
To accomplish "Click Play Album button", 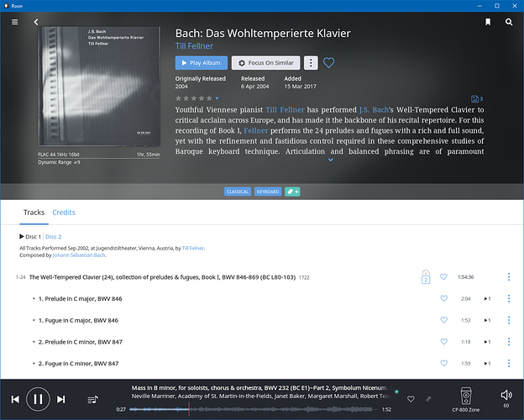I will point(202,63).
